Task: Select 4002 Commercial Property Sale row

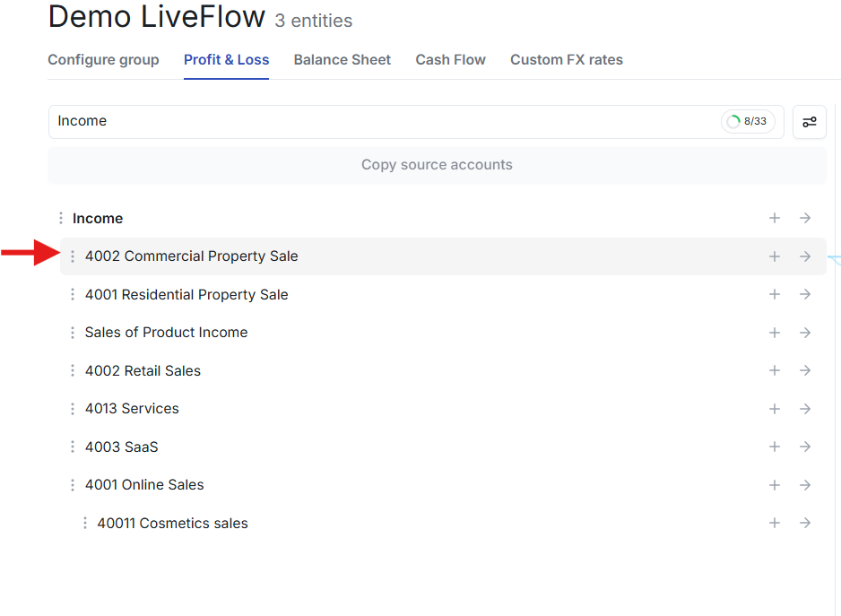Action: [x=443, y=256]
